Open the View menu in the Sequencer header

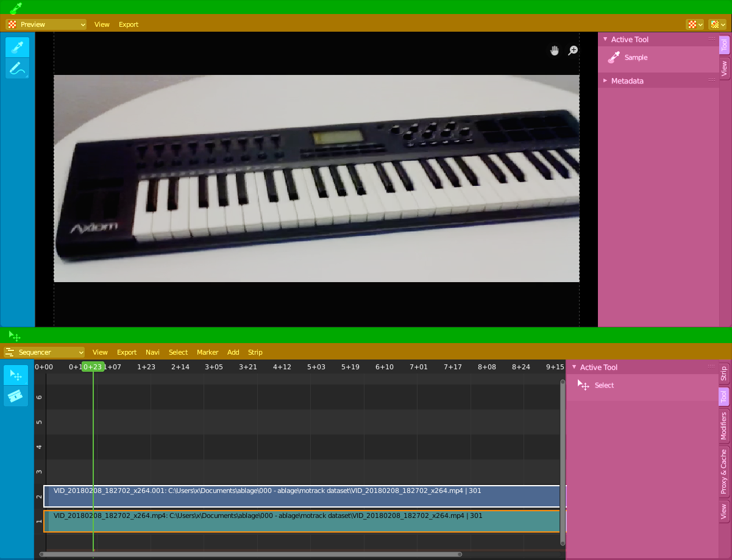[x=100, y=352]
